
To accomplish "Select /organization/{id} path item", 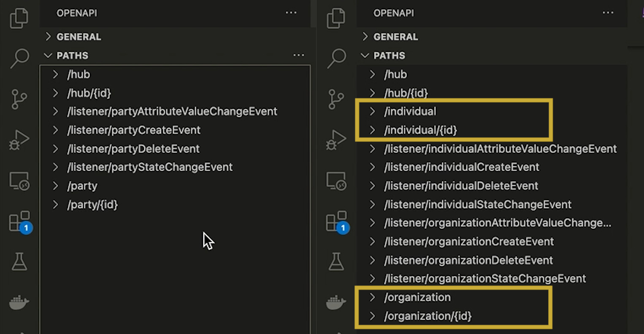I will point(428,316).
